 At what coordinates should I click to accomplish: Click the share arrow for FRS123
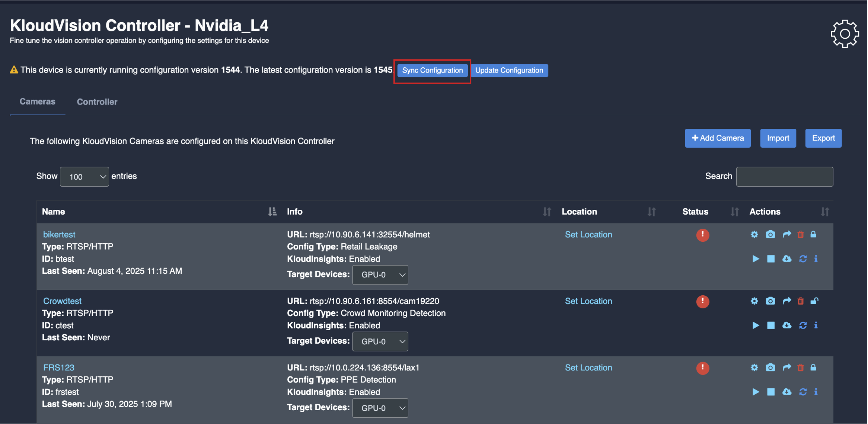786,367
